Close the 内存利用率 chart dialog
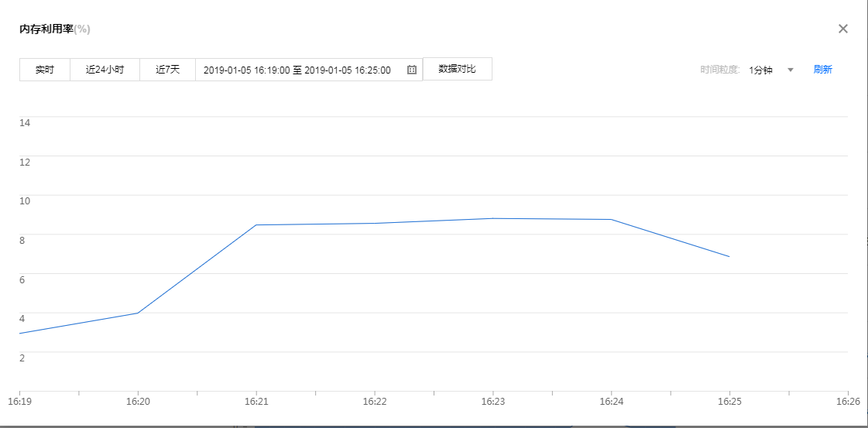This screenshot has height=428, width=868. click(843, 29)
